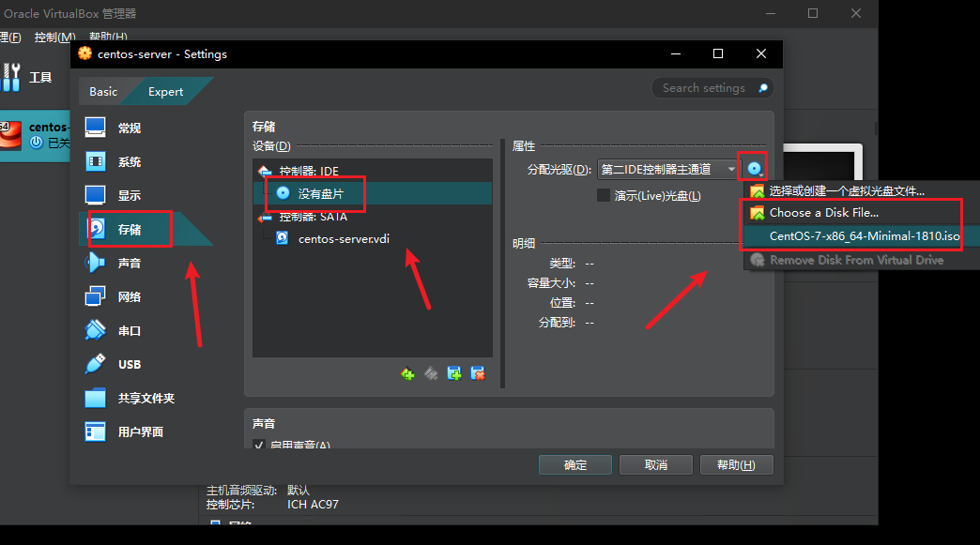Click the optical disk chooser icon button

tap(755, 169)
